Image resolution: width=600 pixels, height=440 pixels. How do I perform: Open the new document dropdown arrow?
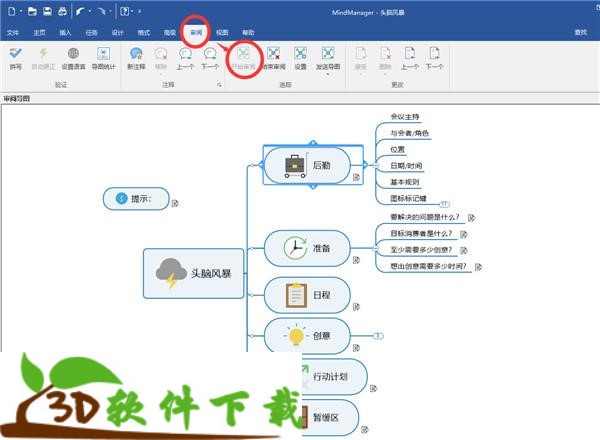21,12
